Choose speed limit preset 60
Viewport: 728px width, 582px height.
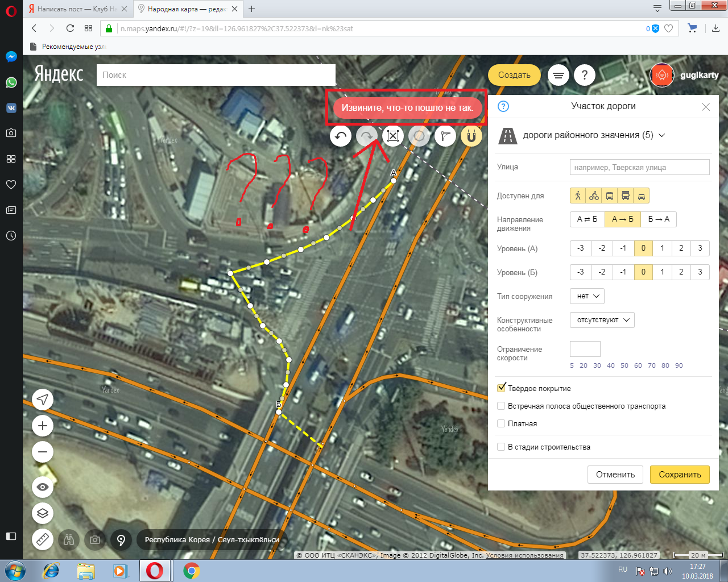638,365
